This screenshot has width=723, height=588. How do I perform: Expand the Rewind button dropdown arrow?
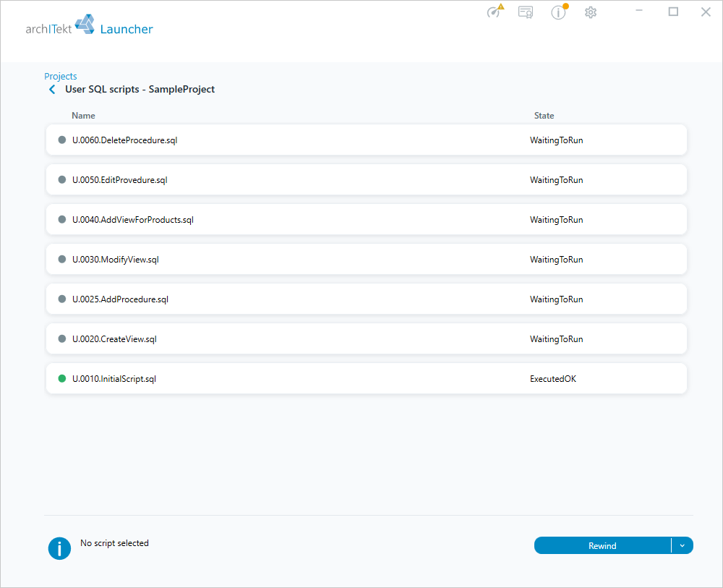683,545
